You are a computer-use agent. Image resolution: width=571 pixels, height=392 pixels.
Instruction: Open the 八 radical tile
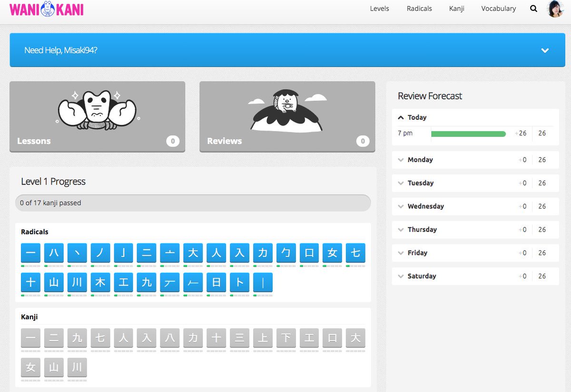[54, 253]
